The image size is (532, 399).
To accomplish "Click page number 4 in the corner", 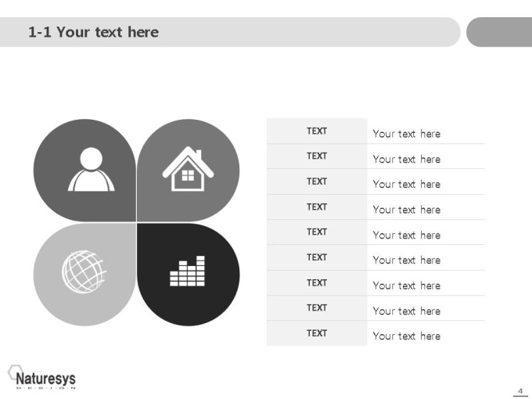I will tap(520, 391).
